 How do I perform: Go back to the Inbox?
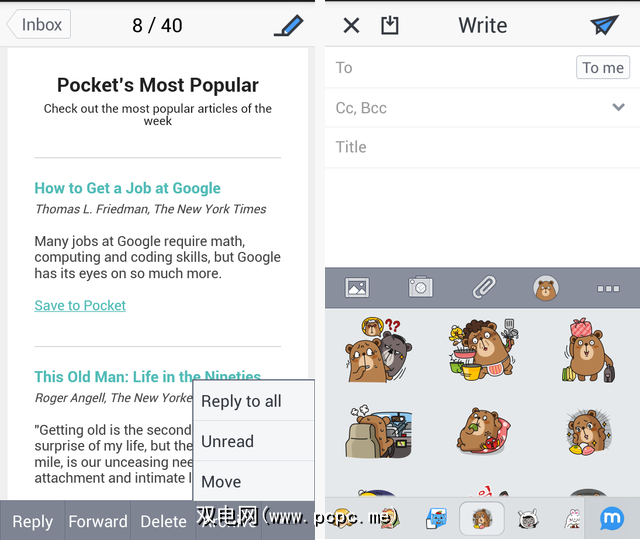pos(39,24)
